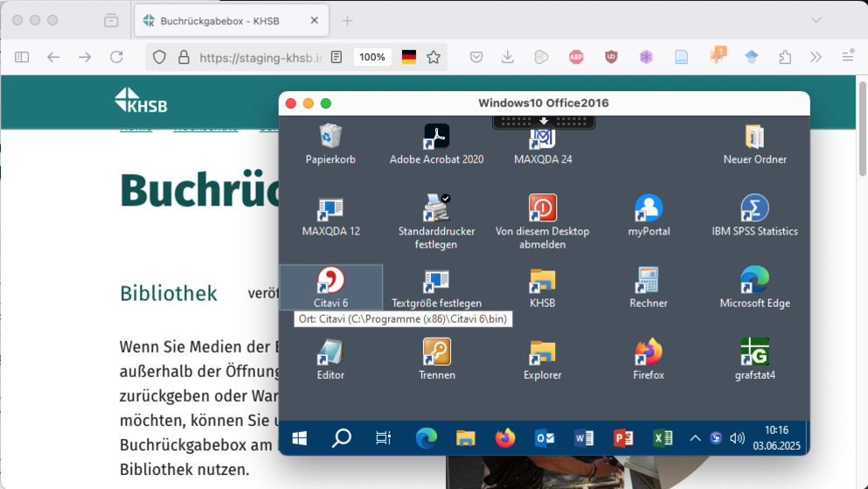Bookmark this page with the star
The image size is (868, 489).
pyautogui.click(x=434, y=57)
